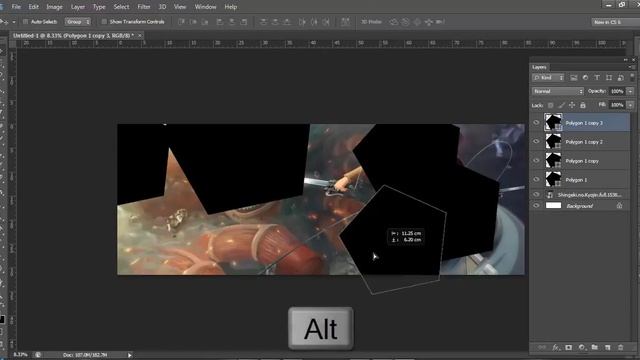The width and height of the screenshot is (640, 360).
Task: Open the Image menu
Action: pos(54,7)
